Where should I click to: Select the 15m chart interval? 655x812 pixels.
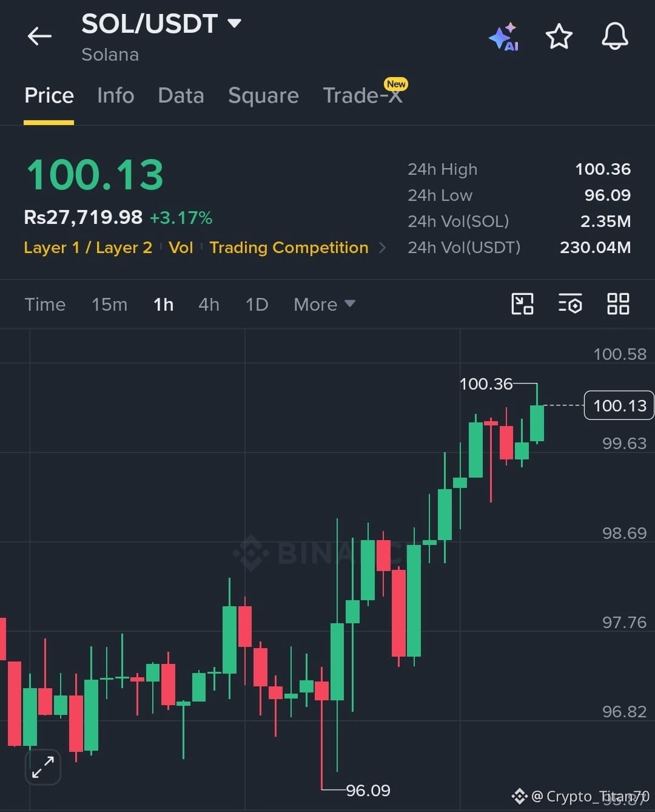109,304
